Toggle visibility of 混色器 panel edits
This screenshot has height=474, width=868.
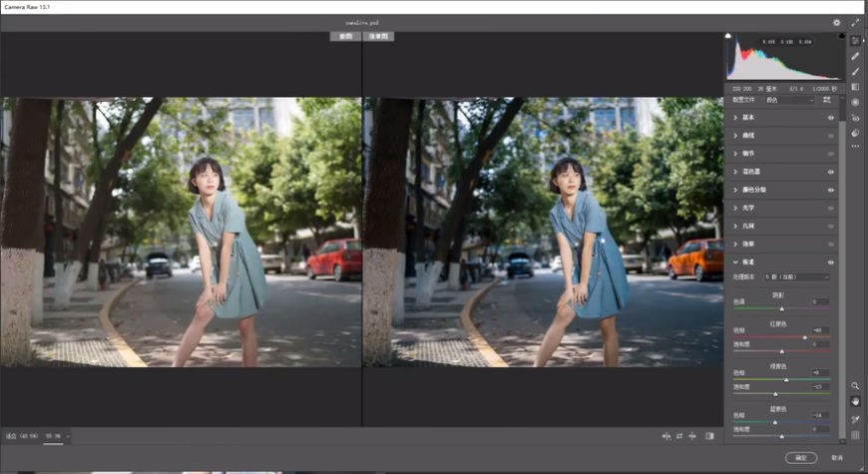[831, 172]
